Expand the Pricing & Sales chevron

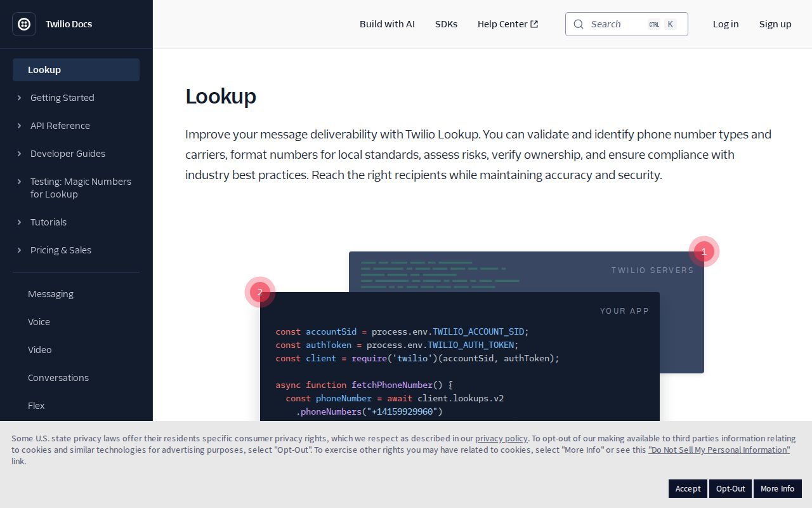[x=19, y=250]
